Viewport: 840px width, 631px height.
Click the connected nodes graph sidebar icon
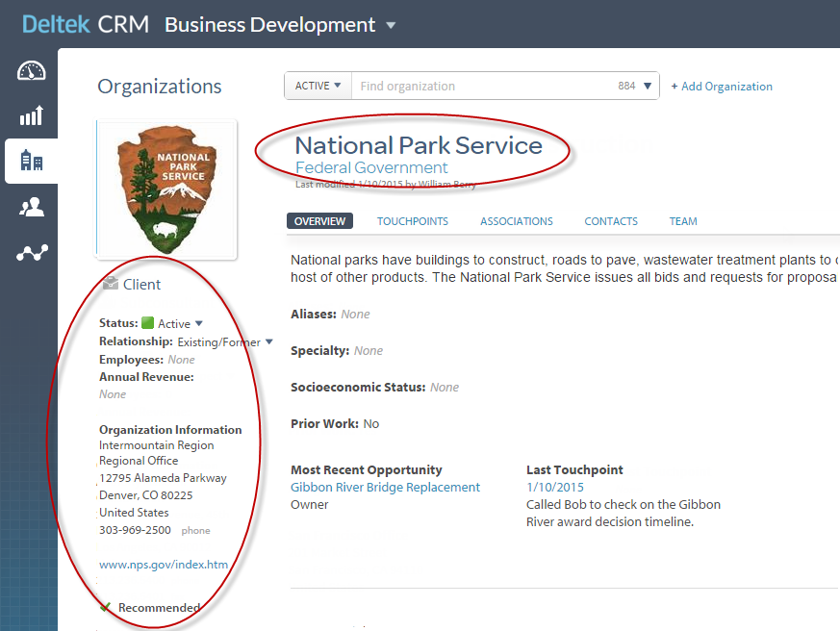(x=31, y=253)
